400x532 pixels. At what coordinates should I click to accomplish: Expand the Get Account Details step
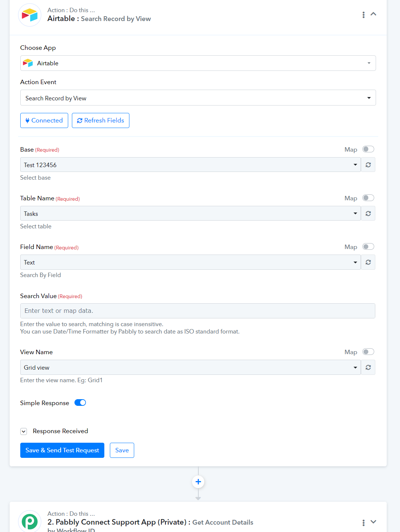pos(373,522)
